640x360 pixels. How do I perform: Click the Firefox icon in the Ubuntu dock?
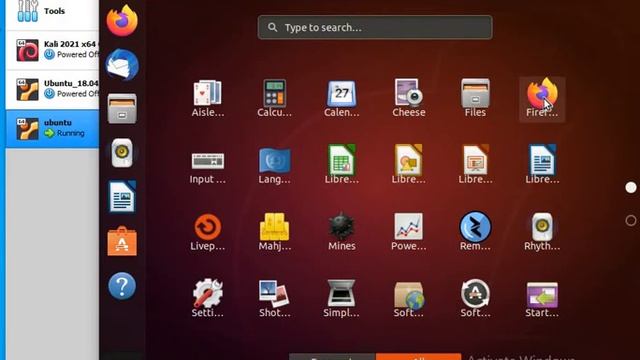coord(122,21)
